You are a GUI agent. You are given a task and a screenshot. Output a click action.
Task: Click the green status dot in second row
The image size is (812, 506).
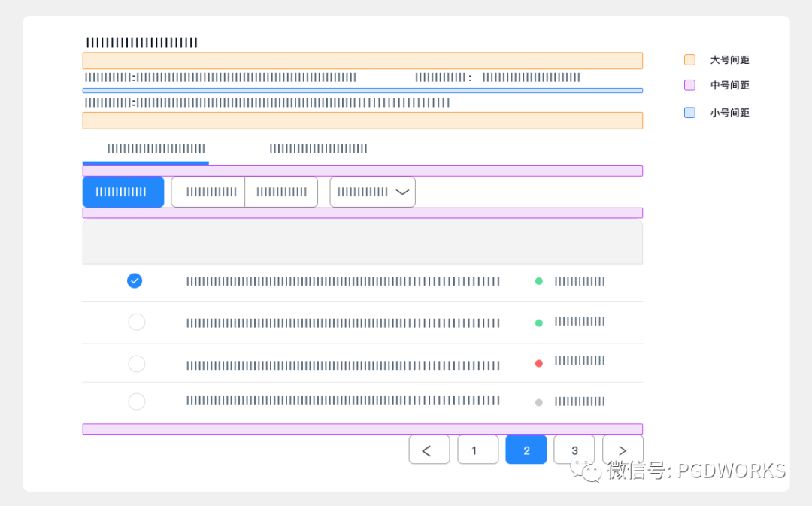point(538,323)
